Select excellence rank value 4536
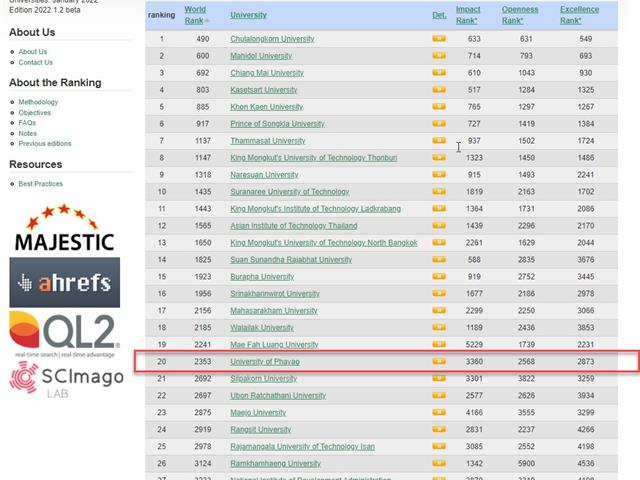Image resolution: width=640 pixels, height=480 pixels. coord(586,464)
